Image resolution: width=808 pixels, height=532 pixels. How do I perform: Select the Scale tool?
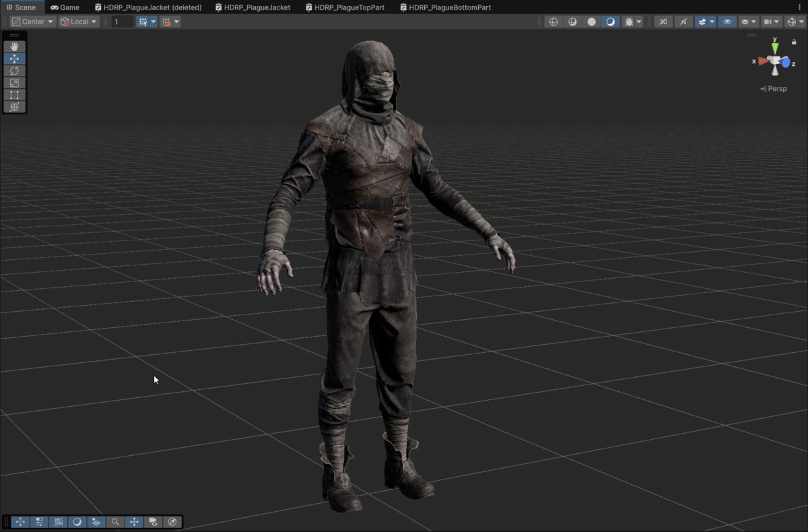click(14, 83)
